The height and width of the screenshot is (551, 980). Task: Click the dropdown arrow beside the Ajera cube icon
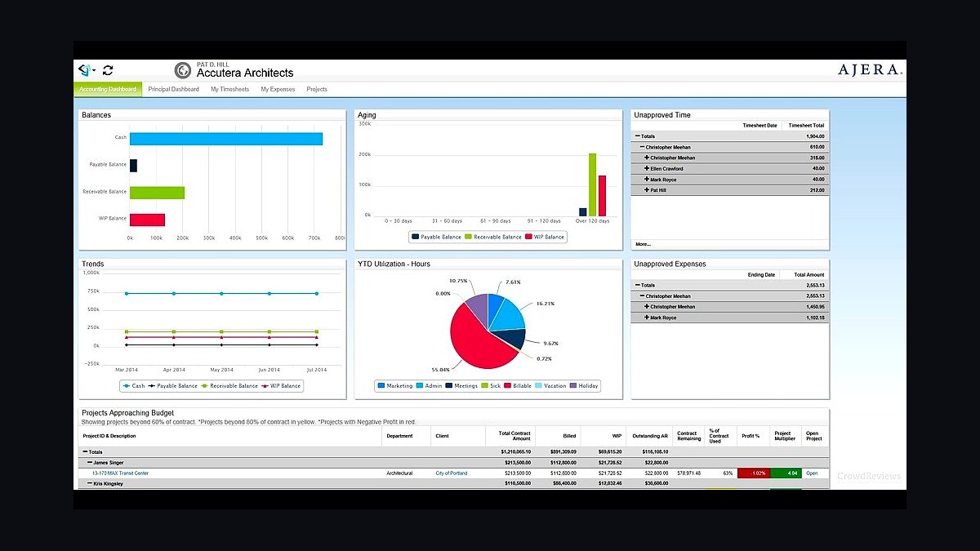coord(94,72)
